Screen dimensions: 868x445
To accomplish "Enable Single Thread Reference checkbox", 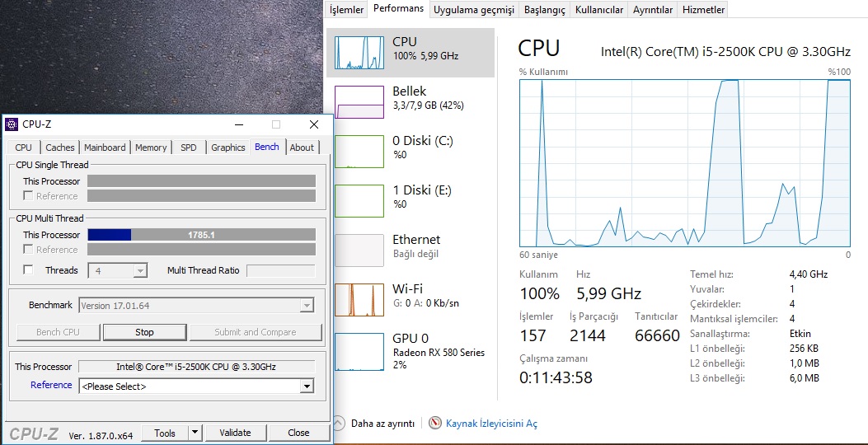I will click(28, 195).
